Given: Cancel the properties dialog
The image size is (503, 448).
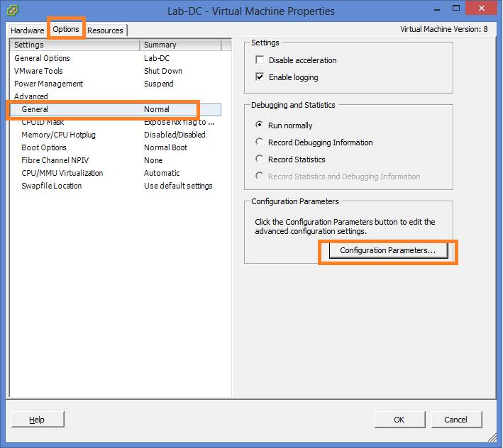Looking at the screenshot, I should click(456, 420).
